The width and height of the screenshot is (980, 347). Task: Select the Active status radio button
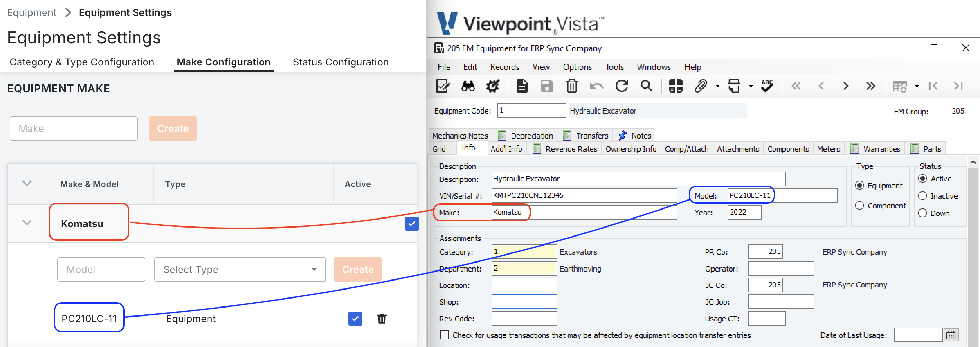(922, 179)
